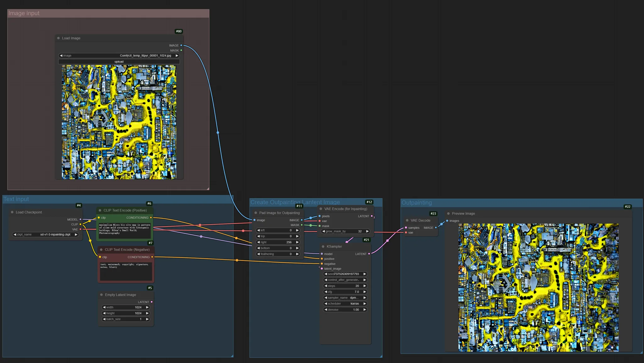The width and height of the screenshot is (644, 363).
Task: Click the IMAGE output slot on Load Image
Action: (x=181, y=45)
